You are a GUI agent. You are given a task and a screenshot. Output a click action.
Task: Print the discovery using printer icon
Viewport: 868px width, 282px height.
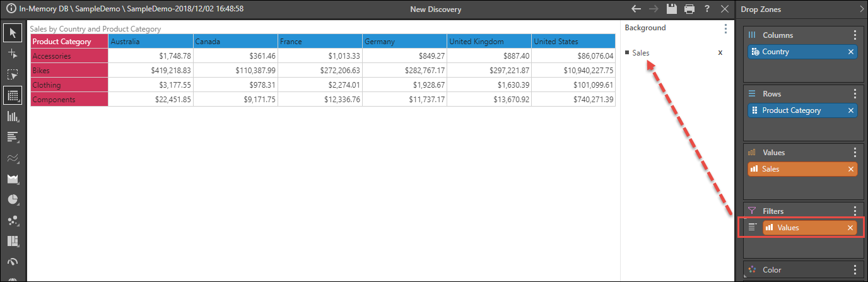(689, 9)
